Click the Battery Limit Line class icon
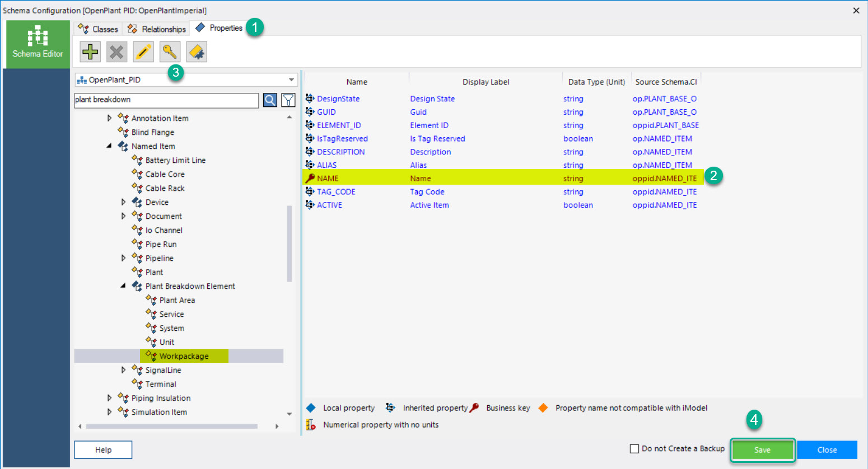The image size is (868, 469). coord(137,160)
